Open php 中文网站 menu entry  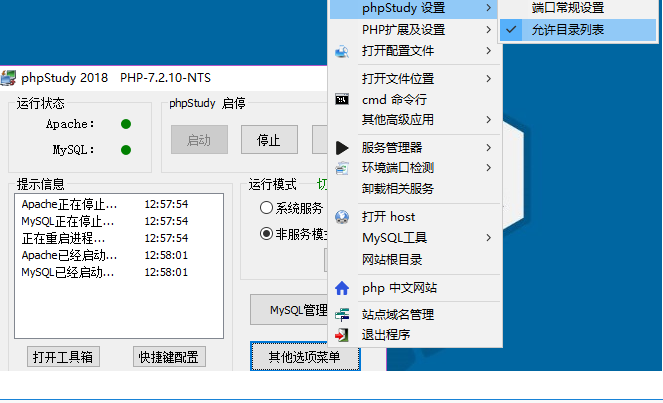pos(415,288)
